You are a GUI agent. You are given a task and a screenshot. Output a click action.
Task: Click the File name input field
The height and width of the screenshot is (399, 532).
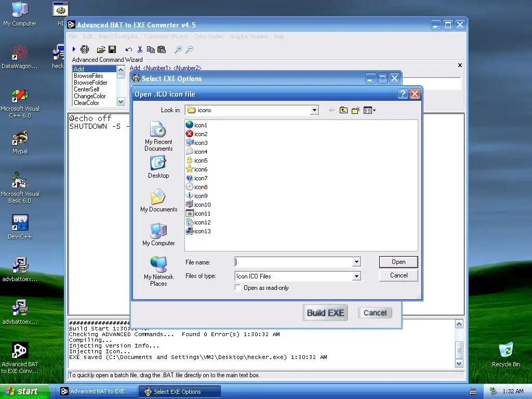(294, 262)
